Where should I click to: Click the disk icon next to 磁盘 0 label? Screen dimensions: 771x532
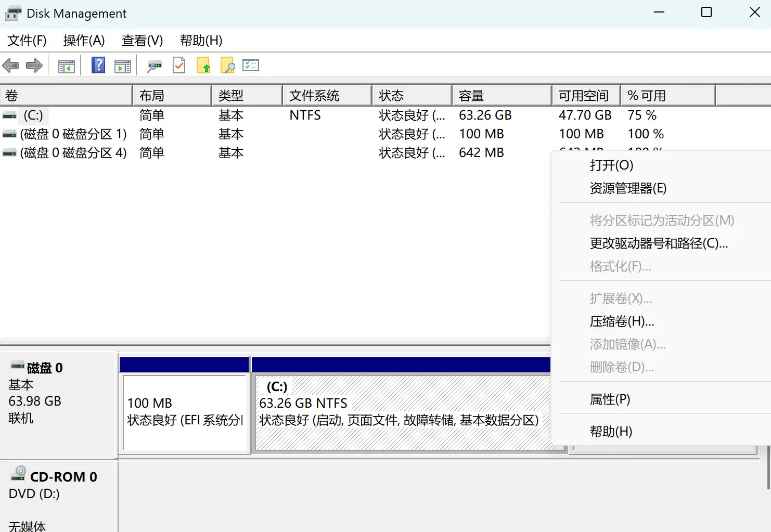[x=18, y=366]
